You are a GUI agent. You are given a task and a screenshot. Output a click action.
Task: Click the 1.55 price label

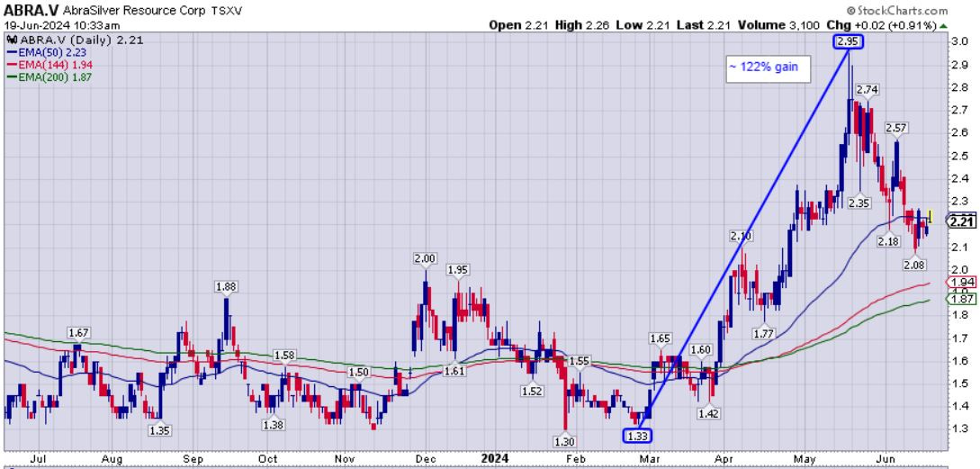[580, 361]
